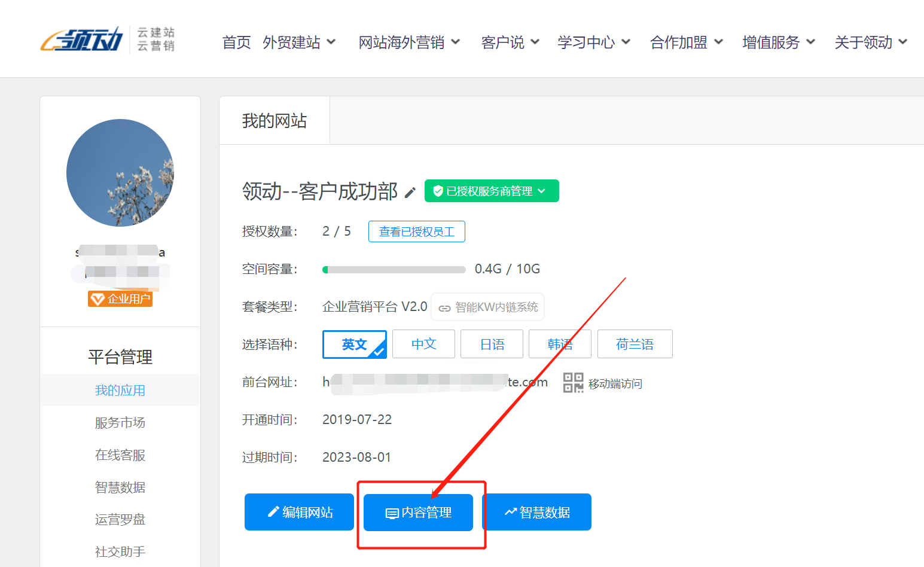Expand the 已授权服务商管理 dropdown
This screenshot has height=567, width=924.
tap(492, 191)
